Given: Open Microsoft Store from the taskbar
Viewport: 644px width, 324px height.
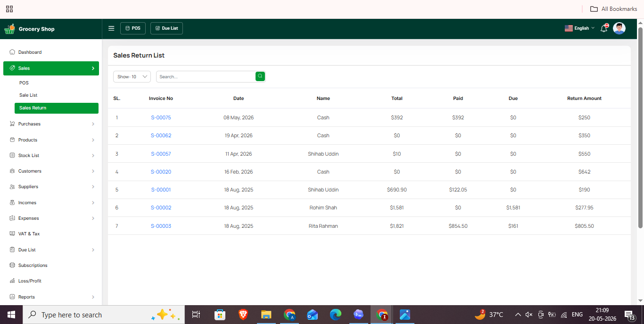Looking at the screenshot, I should point(220,315).
